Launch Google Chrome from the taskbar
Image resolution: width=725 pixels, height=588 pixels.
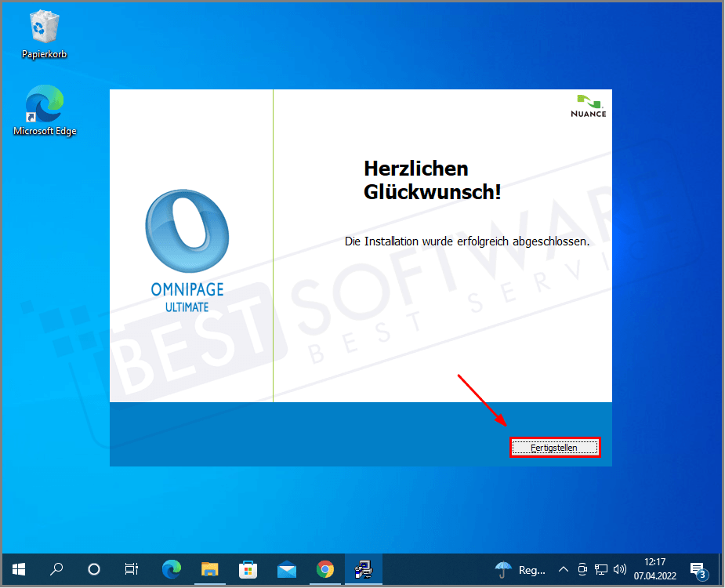click(325, 569)
